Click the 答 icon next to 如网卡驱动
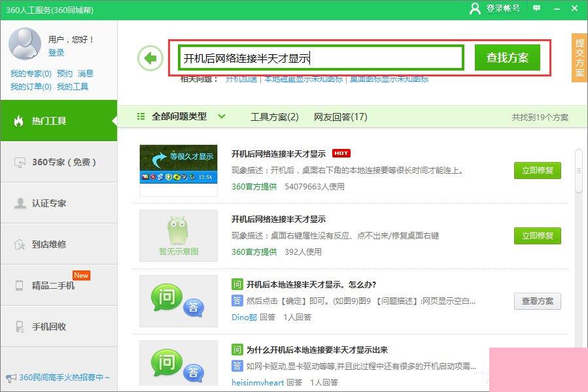The image size is (588, 392). point(237,366)
